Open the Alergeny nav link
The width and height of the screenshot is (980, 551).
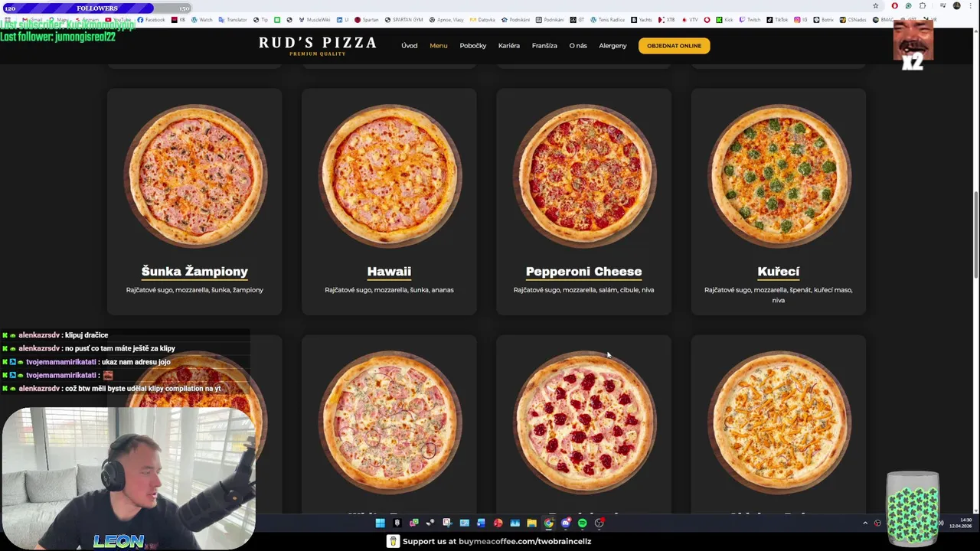(612, 46)
